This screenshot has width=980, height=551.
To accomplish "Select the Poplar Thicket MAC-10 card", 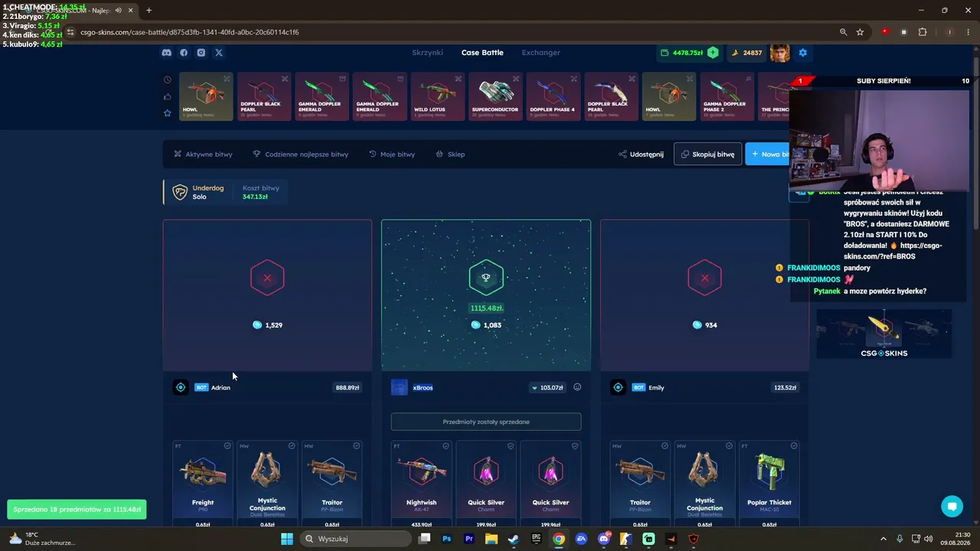I will [769, 483].
